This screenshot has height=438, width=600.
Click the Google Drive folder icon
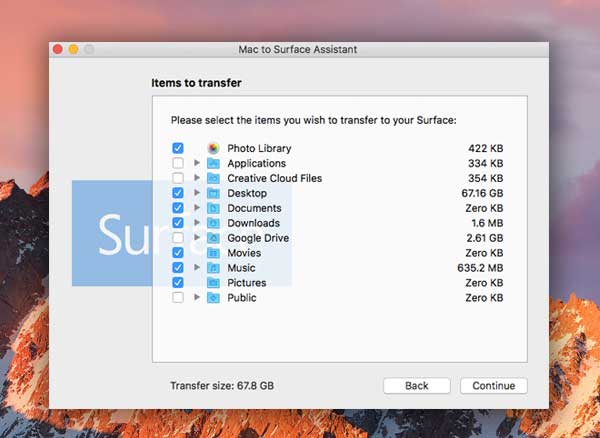click(213, 238)
